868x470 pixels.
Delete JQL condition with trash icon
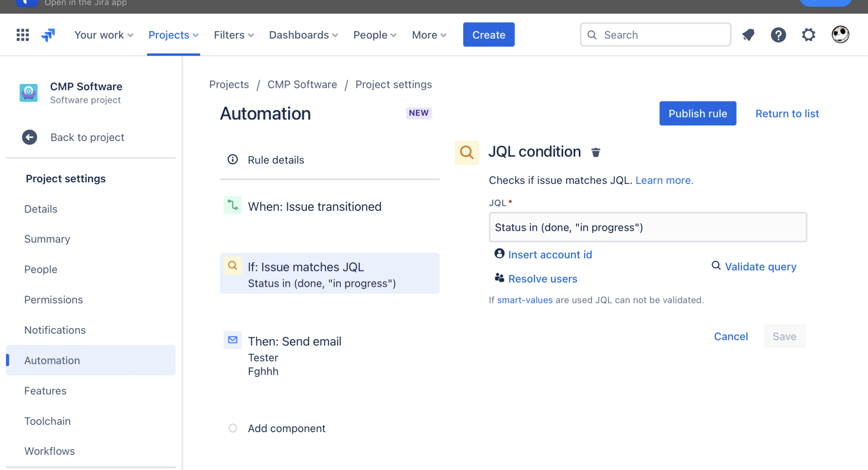pyautogui.click(x=596, y=152)
